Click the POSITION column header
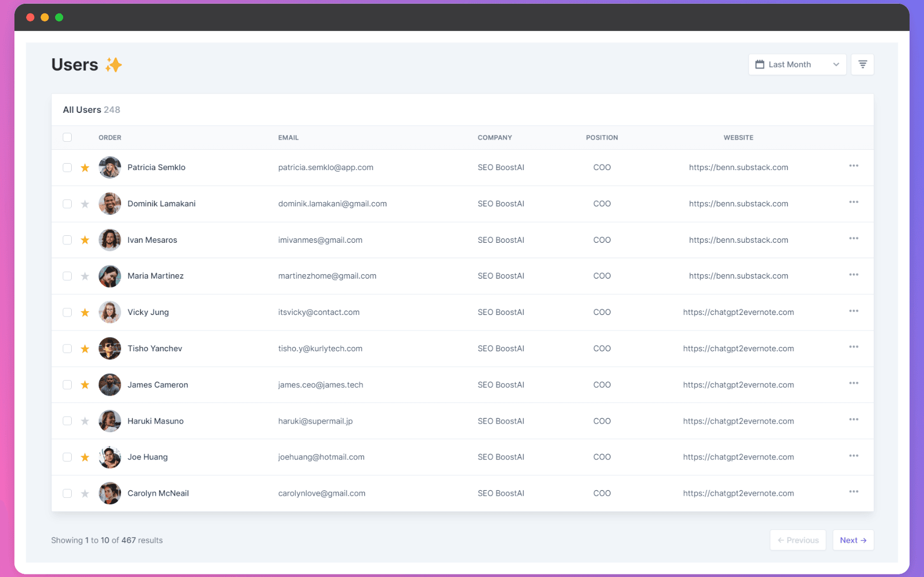The width and height of the screenshot is (924, 577). coord(602,137)
